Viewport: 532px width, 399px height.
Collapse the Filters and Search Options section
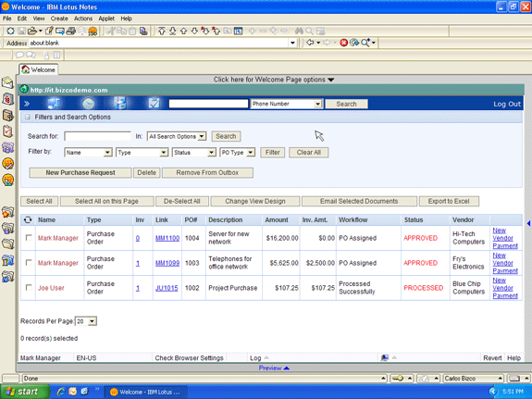click(x=28, y=117)
